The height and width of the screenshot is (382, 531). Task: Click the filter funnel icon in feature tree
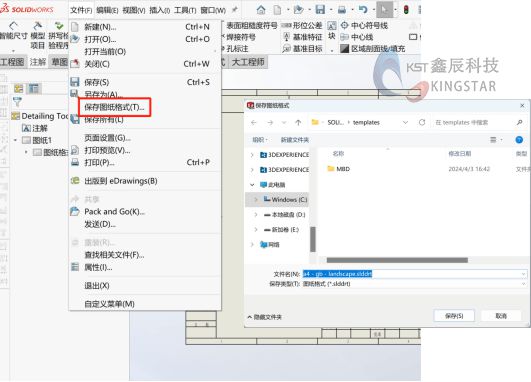click(x=17, y=101)
